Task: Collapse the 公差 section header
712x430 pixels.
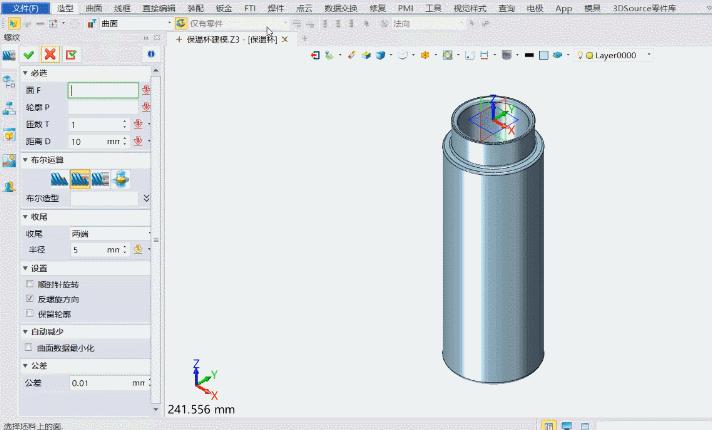Action: click(x=25, y=365)
